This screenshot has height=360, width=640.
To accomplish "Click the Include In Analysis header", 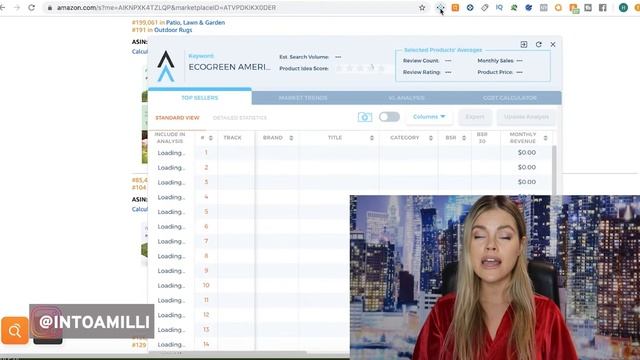I will coord(170,138).
